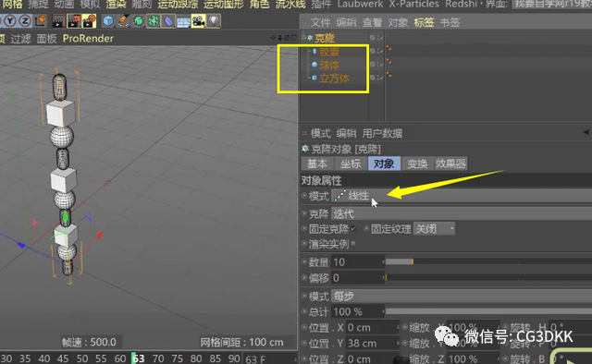Toggle the enable checkmark on capsule row
Image resolution: width=592 pixels, height=364 pixels.
click(x=382, y=51)
